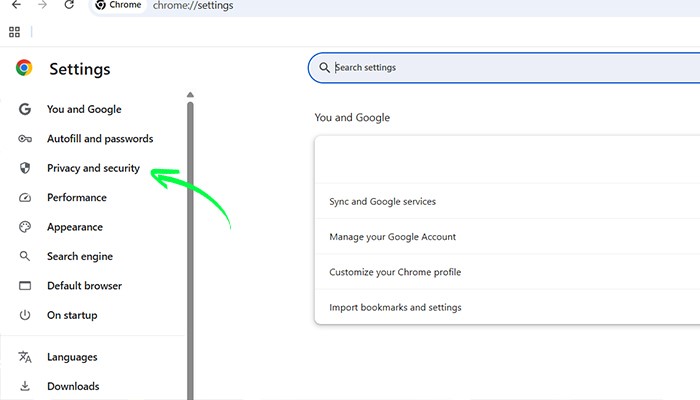This screenshot has height=400, width=700.
Task: Open Manage your Google Account
Action: (507, 237)
